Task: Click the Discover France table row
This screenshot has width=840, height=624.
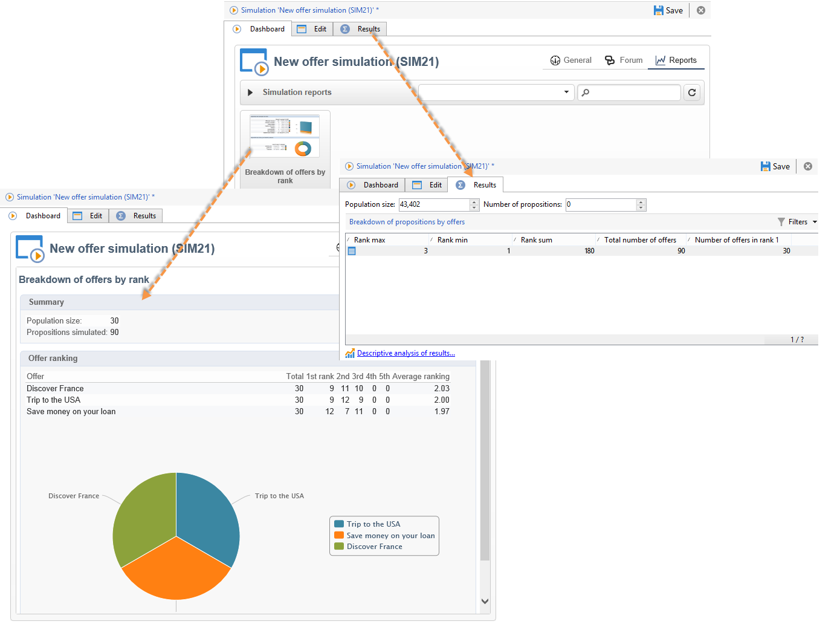Action: [238, 389]
